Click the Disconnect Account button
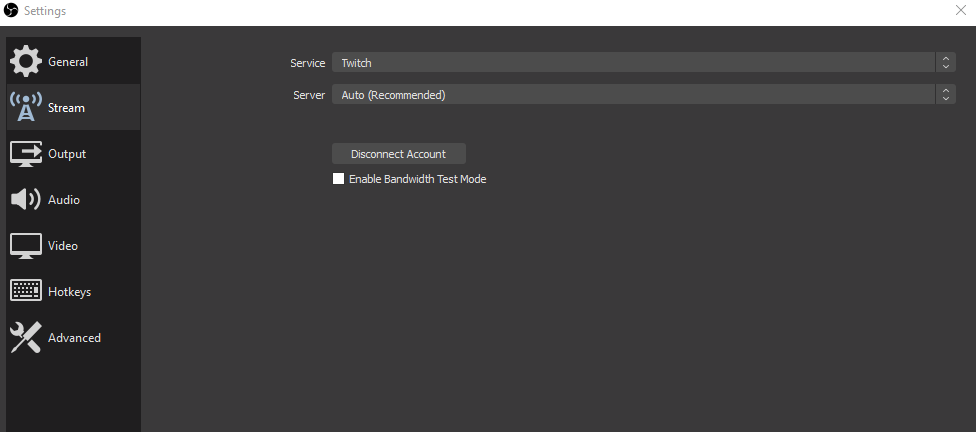The height and width of the screenshot is (432, 976). [398, 154]
